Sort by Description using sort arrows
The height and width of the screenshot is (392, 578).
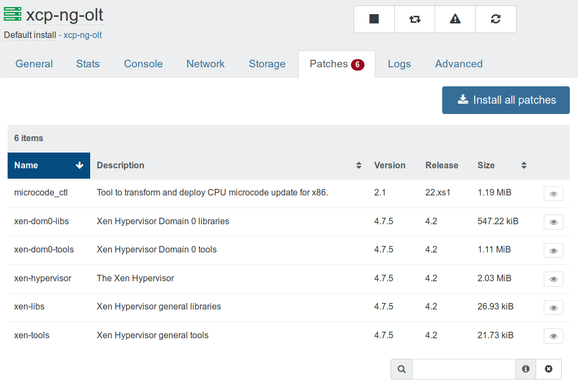click(x=359, y=166)
